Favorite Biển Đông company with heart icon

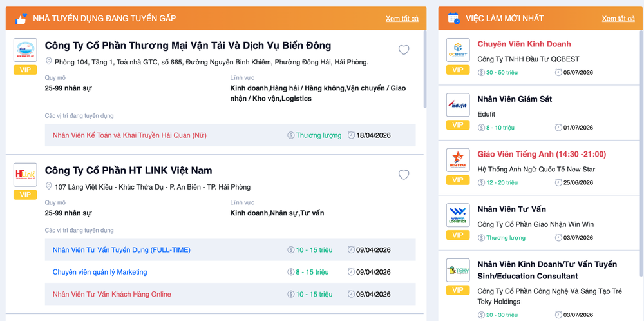tap(404, 50)
